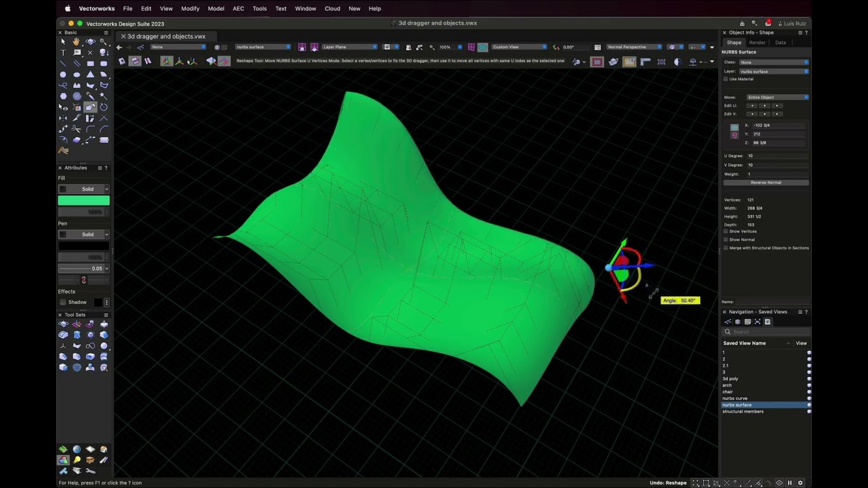868x488 pixels.
Task: Select the Selection arrow tool
Action: tap(63, 41)
